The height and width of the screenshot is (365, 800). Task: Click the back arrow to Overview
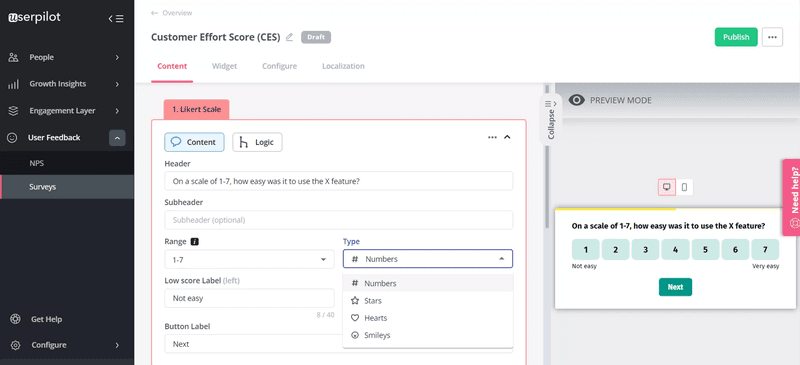click(154, 13)
